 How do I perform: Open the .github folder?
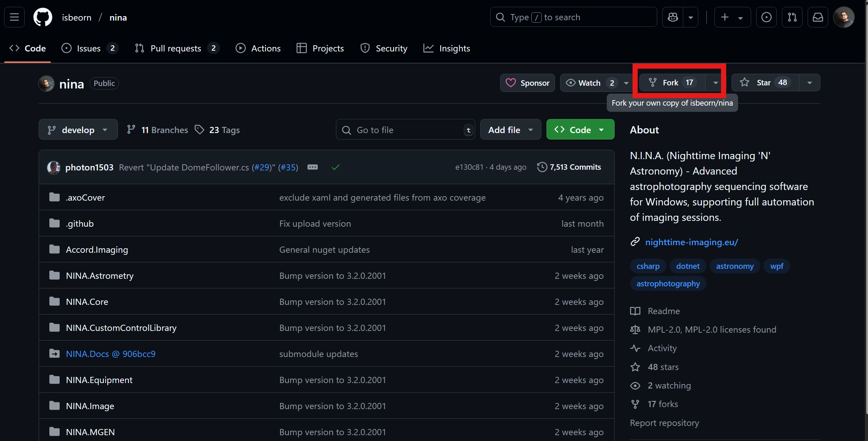tap(80, 224)
